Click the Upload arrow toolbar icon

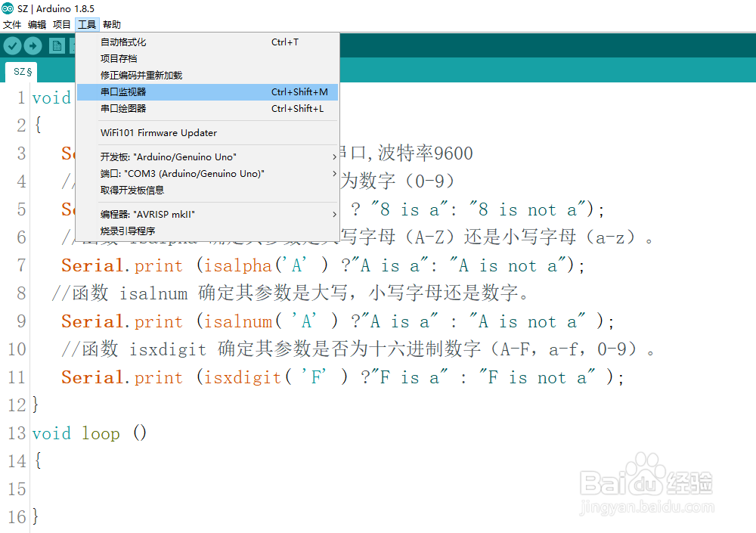click(33, 46)
